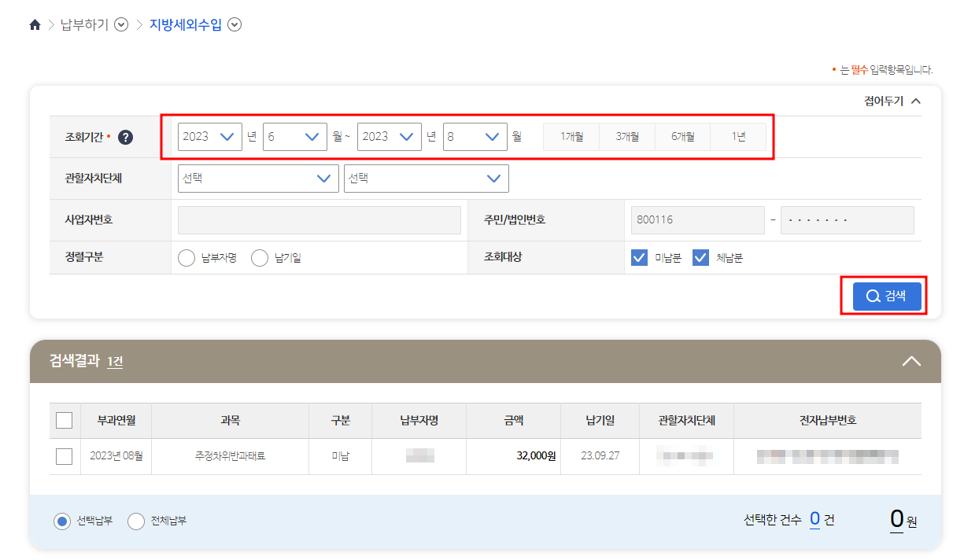The height and width of the screenshot is (560, 953).
Task: Collapse the 검색결과 results panel chevron
Action: click(x=911, y=361)
